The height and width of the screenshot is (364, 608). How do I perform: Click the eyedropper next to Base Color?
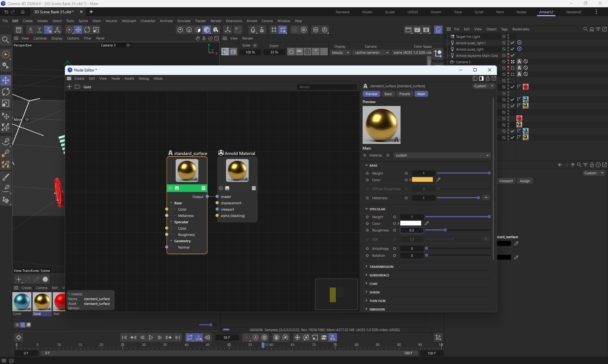coord(438,180)
